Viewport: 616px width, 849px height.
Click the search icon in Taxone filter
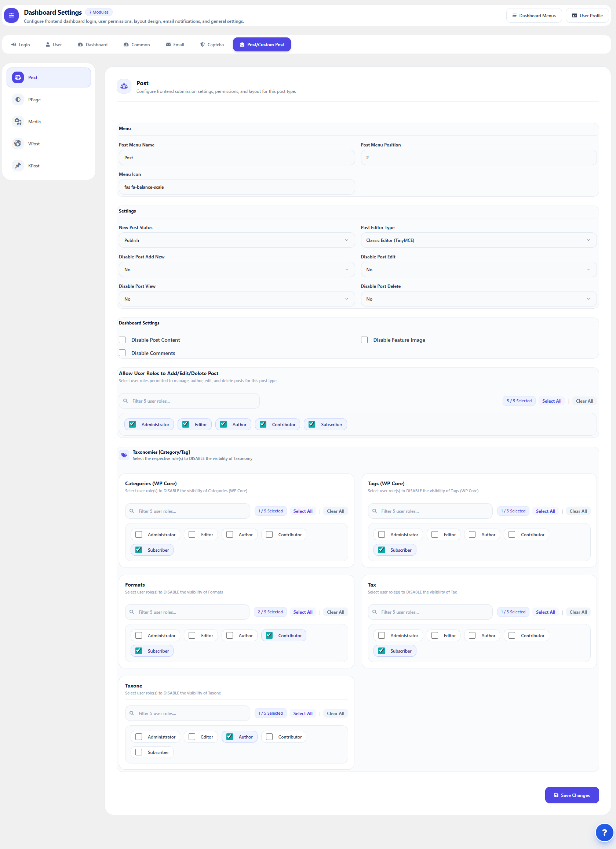pos(132,713)
